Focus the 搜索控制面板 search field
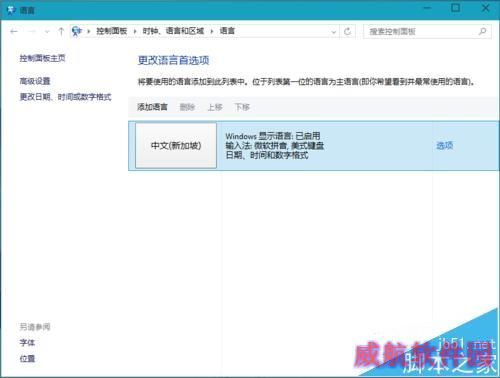Image resolution: width=500 pixels, height=378 pixels. [x=427, y=32]
